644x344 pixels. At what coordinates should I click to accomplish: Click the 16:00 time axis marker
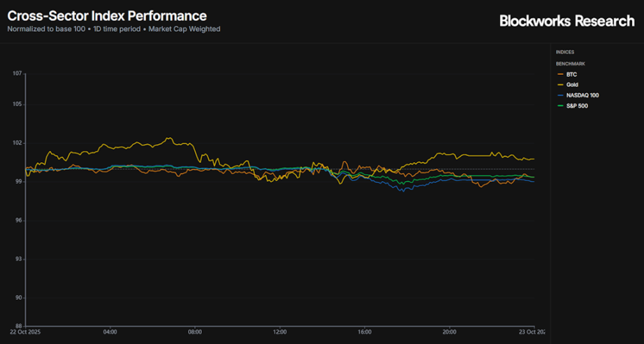point(365,332)
